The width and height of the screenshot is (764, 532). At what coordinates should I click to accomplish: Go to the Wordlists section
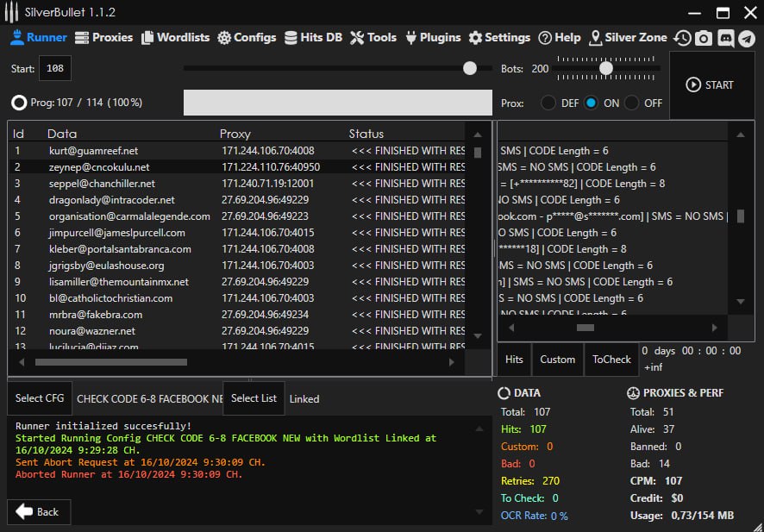coord(176,38)
